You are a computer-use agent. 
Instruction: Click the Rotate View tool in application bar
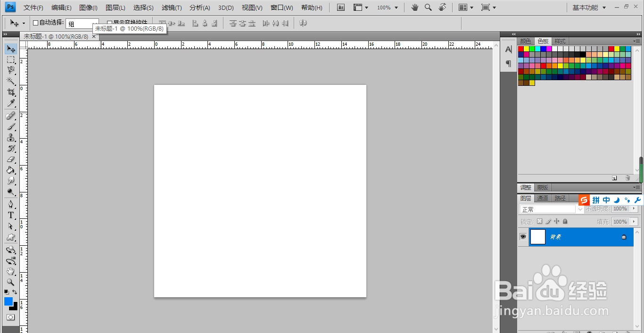click(x=442, y=8)
